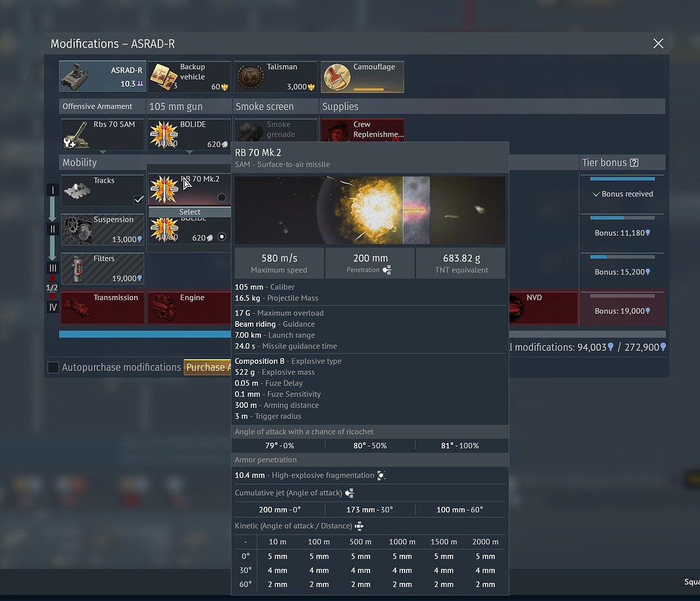
Task: Expand the BOLIDE ammunition dropdown arrow
Action: 189,152
